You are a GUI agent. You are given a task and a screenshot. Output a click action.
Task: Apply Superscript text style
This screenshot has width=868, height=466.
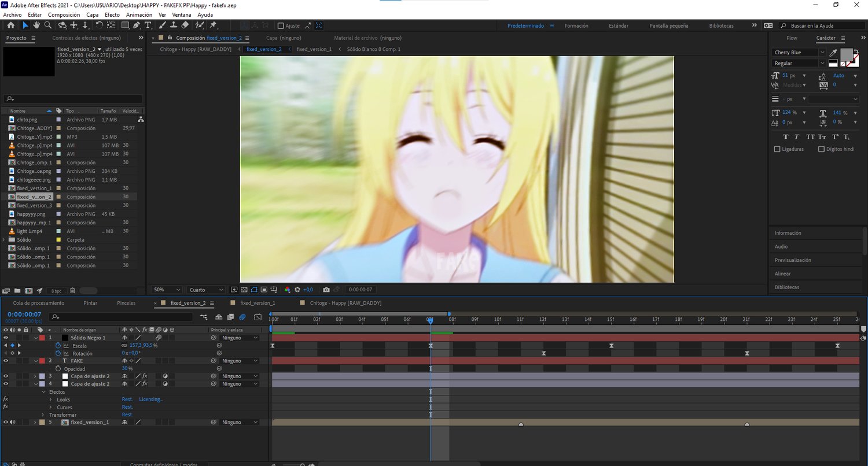[835, 137]
